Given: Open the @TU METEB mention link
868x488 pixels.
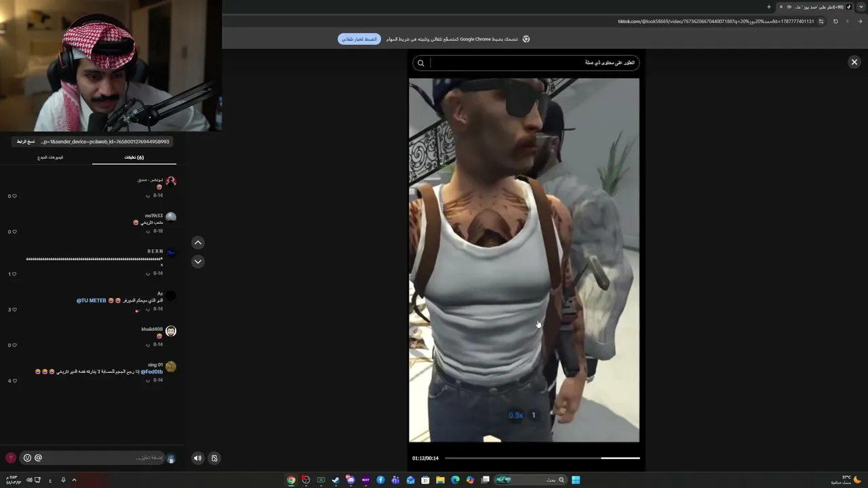Looking at the screenshot, I should pos(92,300).
